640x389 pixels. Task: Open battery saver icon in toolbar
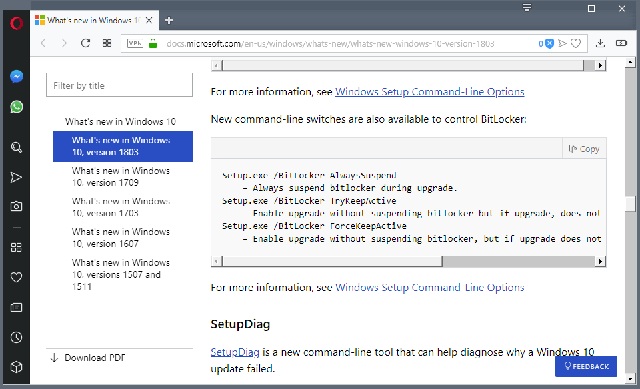pyautogui.click(x=621, y=43)
